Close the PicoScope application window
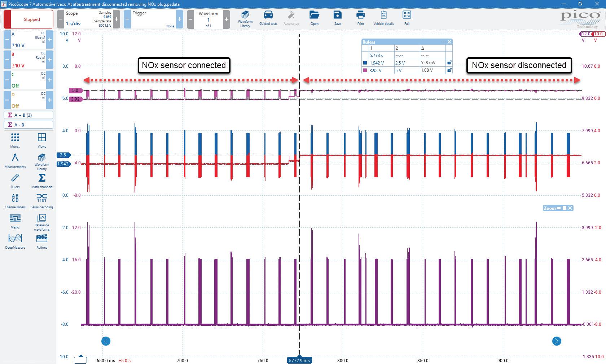 coord(597,4)
